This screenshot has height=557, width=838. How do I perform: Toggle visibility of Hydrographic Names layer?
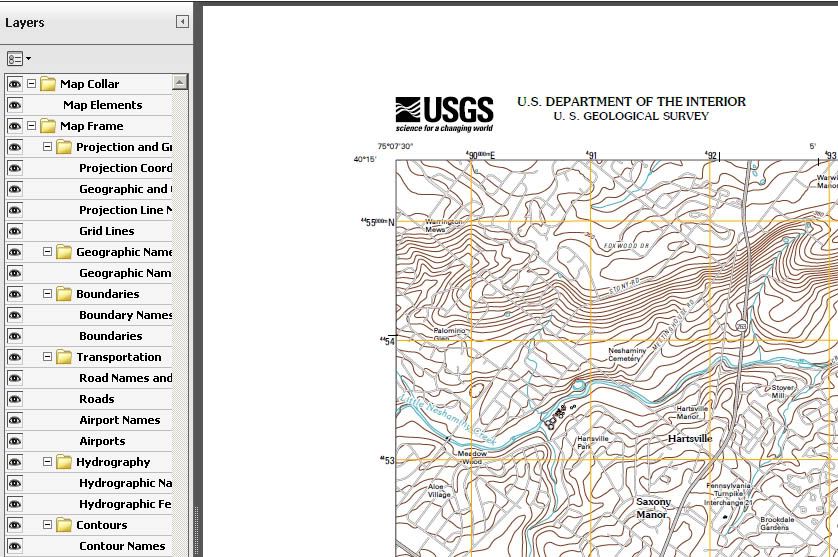(x=14, y=483)
